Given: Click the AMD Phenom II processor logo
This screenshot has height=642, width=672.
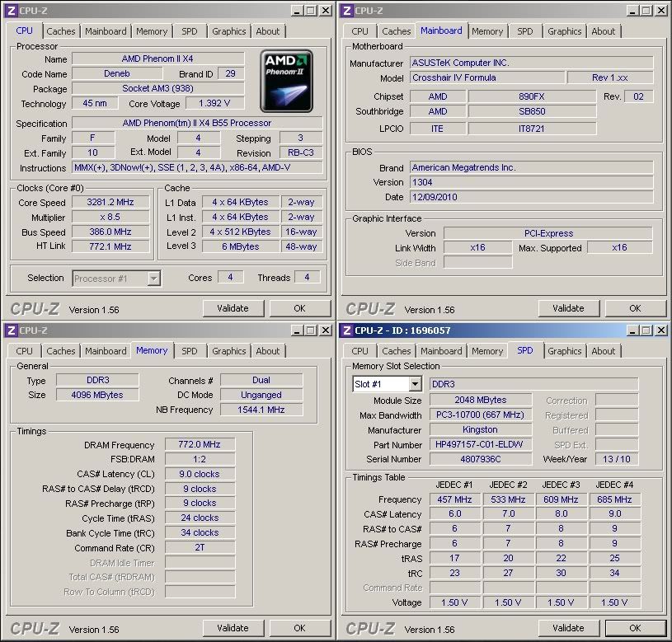Looking at the screenshot, I should [x=286, y=81].
